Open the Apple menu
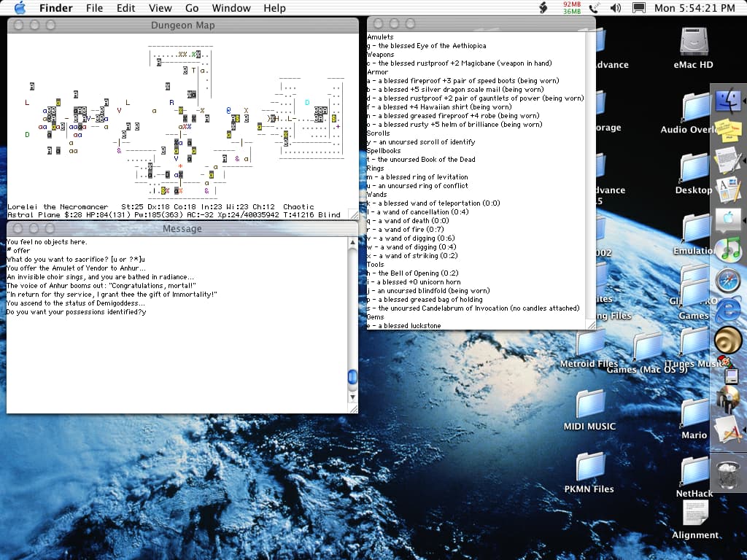Image resolution: width=747 pixels, height=560 pixels. pos(20,7)
